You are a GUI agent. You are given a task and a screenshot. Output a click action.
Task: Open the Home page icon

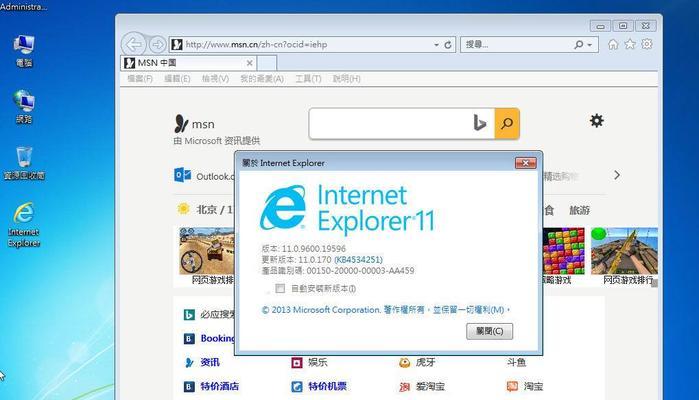[x=613, y=44]
